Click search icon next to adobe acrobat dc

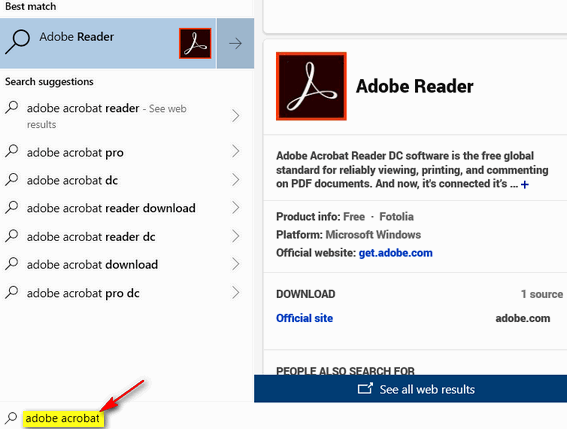click(x=12, y=179)
